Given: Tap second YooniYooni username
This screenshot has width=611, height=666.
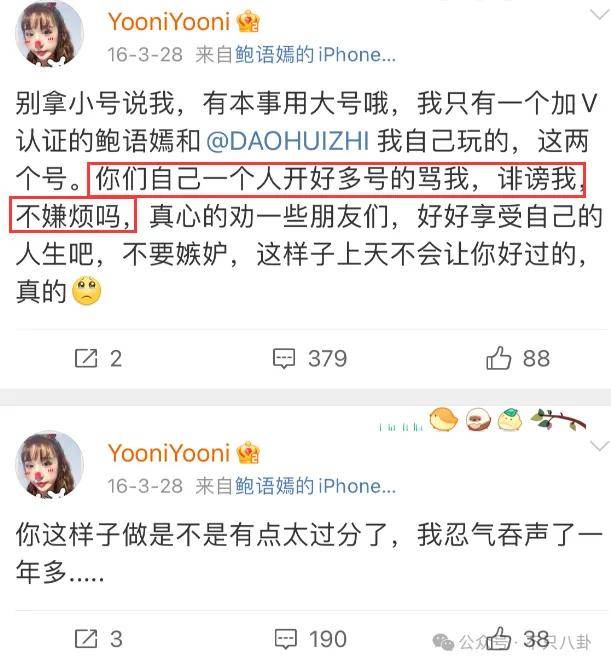Looking at the screenshot, I should tap(169, 452).
